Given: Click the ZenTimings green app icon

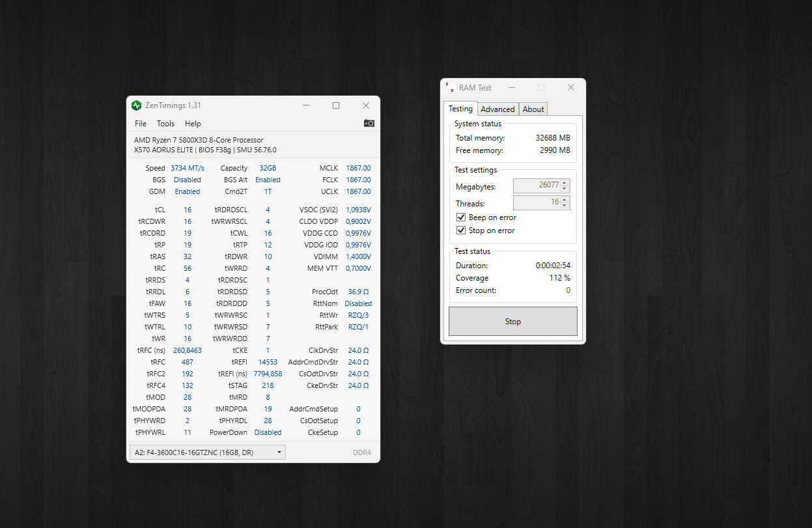Looking at the screenshot, I should point(136,105).
